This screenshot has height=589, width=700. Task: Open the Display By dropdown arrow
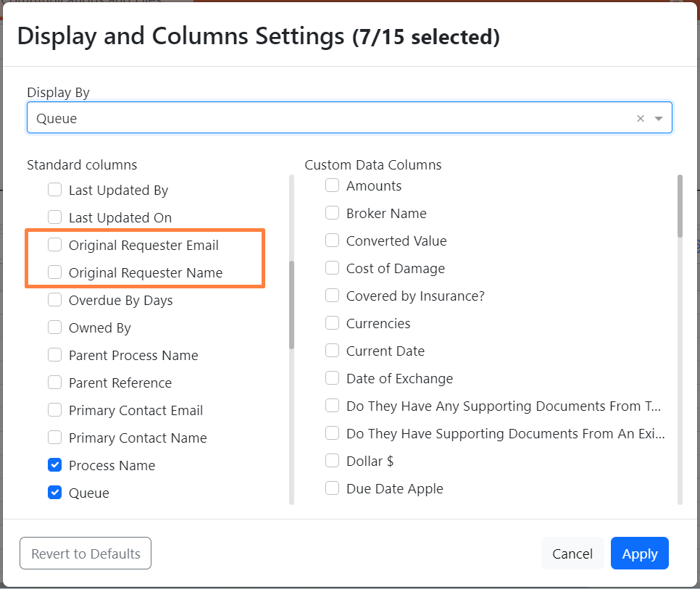point(659,119)
